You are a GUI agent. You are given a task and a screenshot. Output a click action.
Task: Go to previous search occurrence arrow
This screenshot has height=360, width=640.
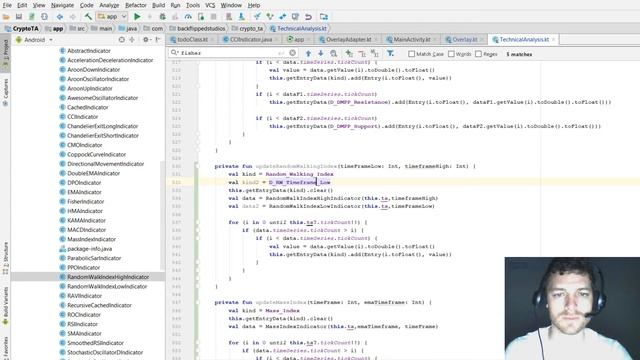click(x=308, y=53)
